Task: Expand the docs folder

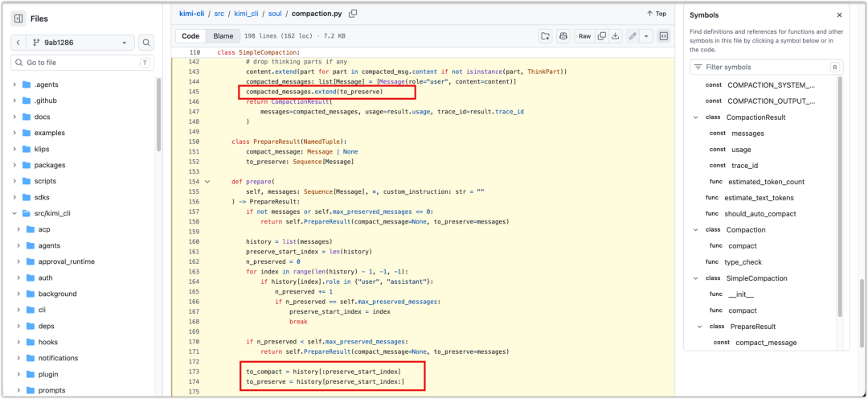Action: (16, 117)
